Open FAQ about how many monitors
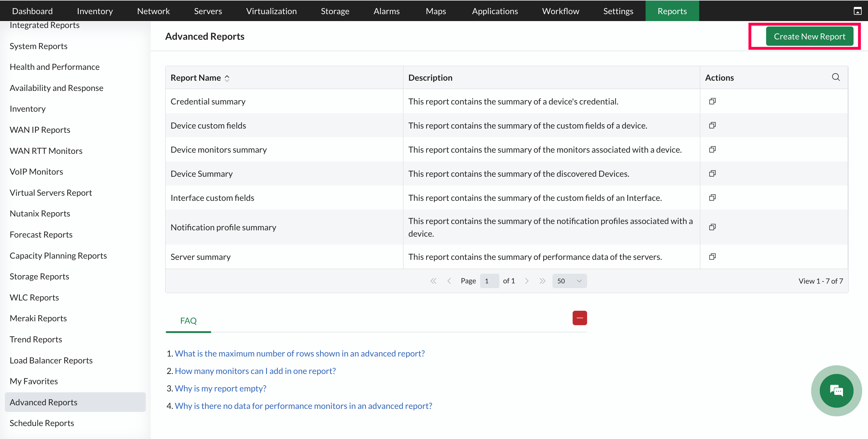868x439 pixels. (255, 371)
